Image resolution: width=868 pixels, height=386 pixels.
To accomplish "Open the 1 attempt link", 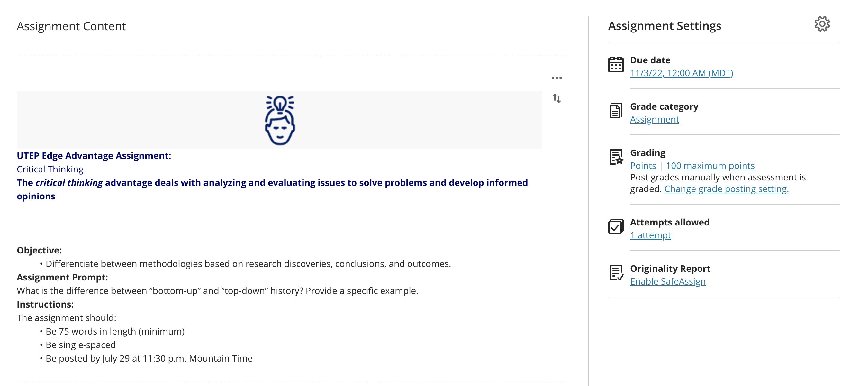I will 650,235.
